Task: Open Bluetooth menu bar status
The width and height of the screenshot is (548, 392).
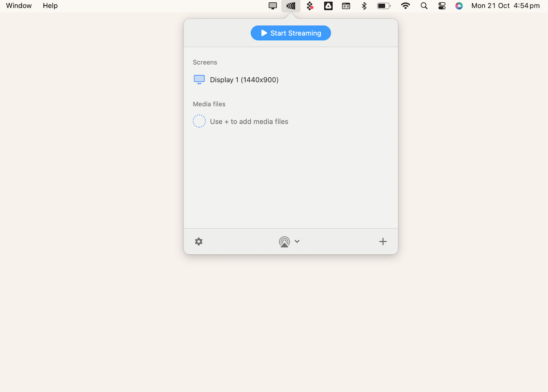Action: click(364, 6)
